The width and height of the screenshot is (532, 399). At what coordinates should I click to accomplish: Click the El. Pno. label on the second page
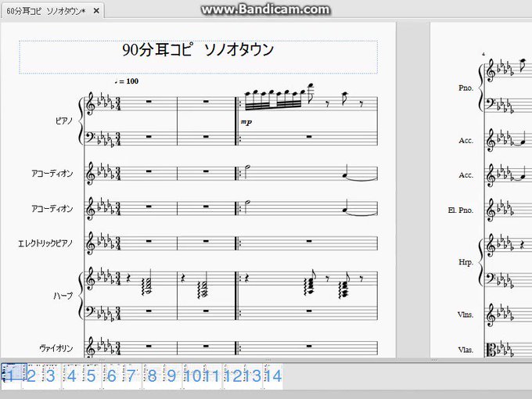click(x=460, y=210)
